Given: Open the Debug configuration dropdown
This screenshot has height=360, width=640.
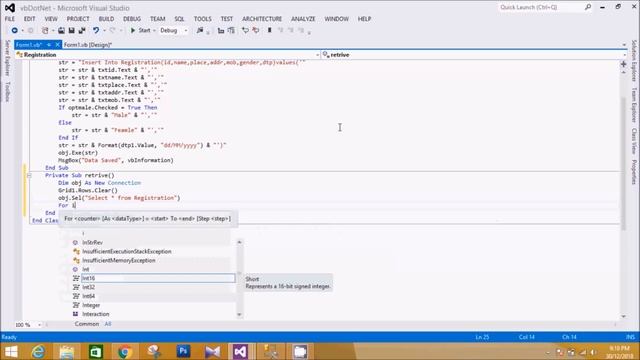Looking at the screenshot, I should point(174,31).
